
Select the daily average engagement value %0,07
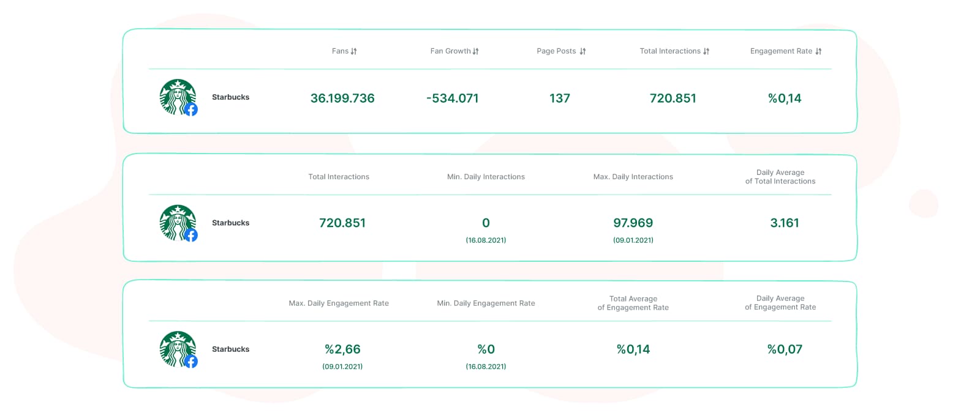785,349
